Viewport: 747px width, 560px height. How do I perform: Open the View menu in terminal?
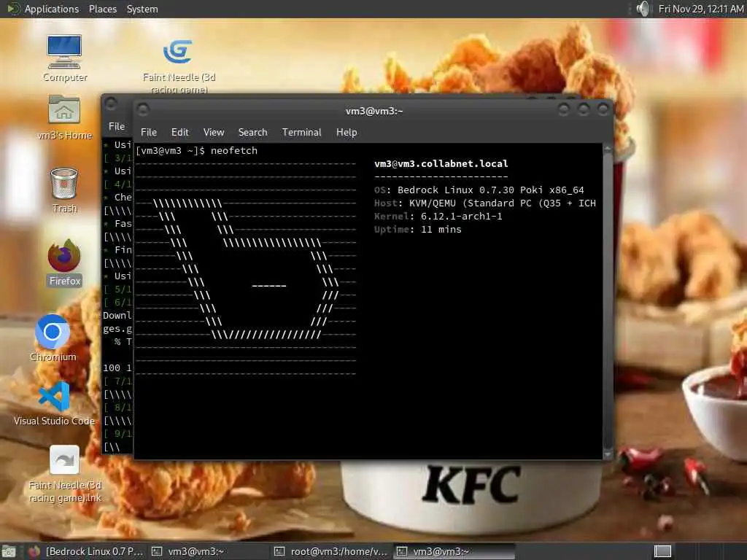(x=214, y=133)
